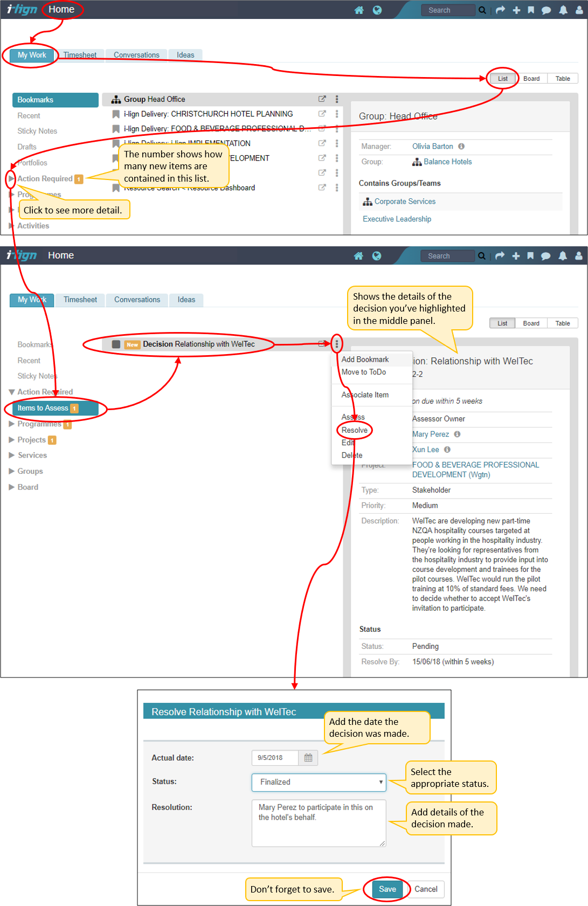The image size is (588, 906).
Task: Open the three-dot menu for CHRISTCHURCH HOTEL PLANNING
Action: point(337,114)
